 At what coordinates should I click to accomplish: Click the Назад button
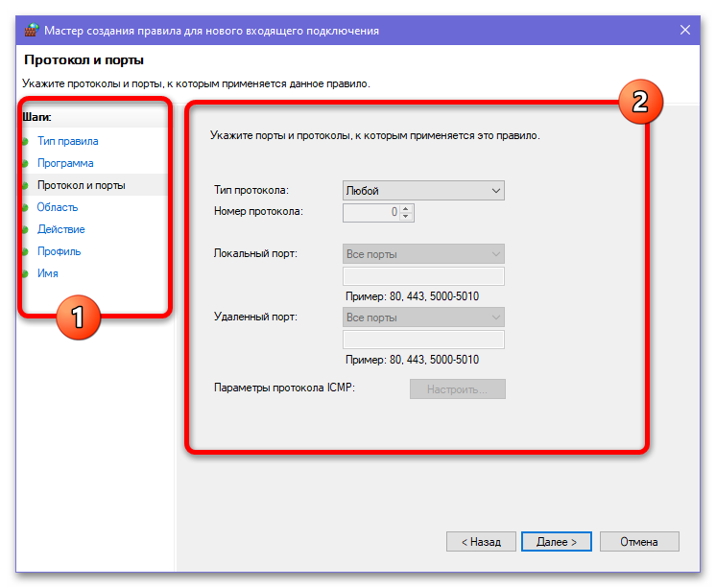[481, 541]
